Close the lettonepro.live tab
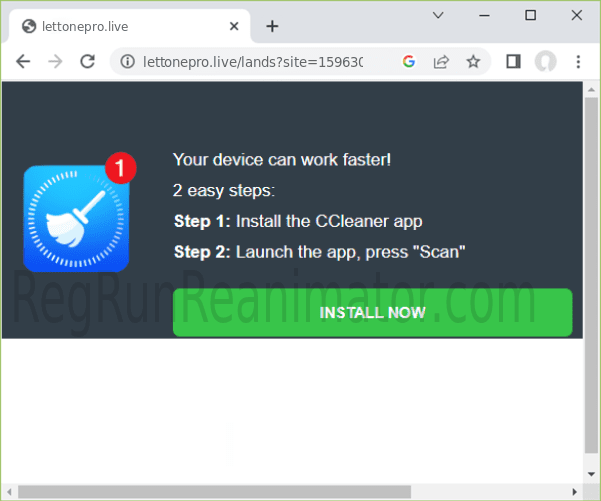Viewport: 601px width, 501px height. 236,26
